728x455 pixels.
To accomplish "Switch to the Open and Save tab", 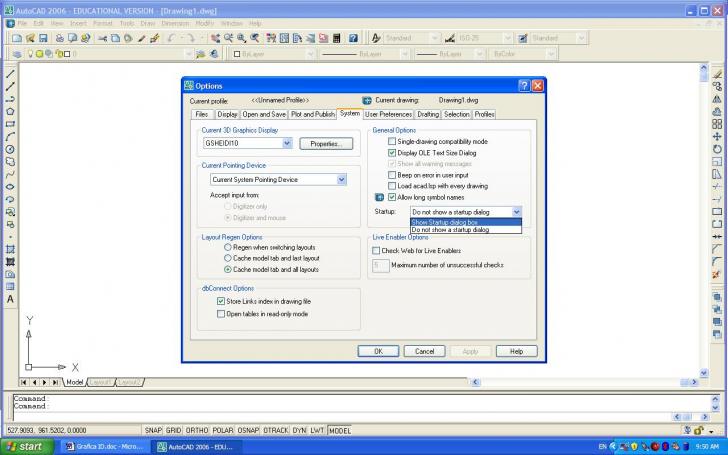I will [x=264, y=114].
